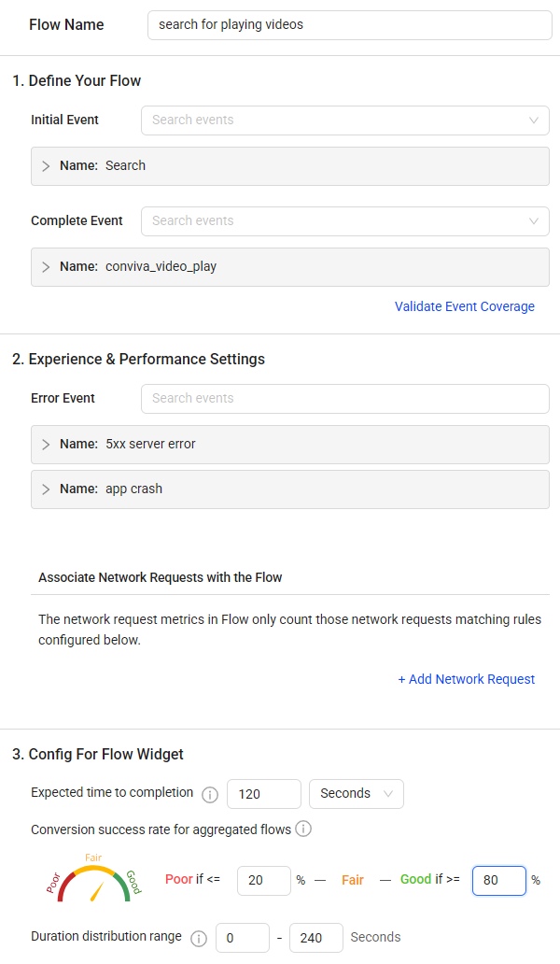Click the expected completion time field showing 120

click(264, 794)
